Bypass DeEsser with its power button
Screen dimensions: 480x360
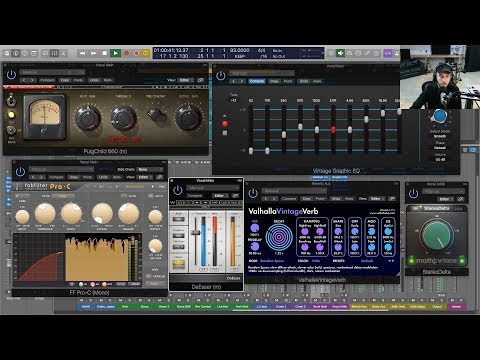(x=177, y=190)
